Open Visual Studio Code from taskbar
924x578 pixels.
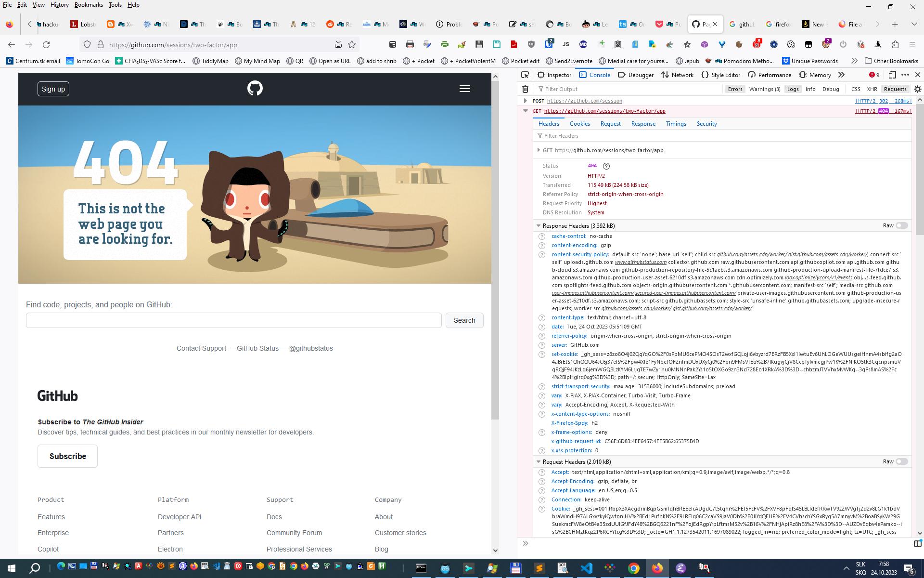(586, 568)
